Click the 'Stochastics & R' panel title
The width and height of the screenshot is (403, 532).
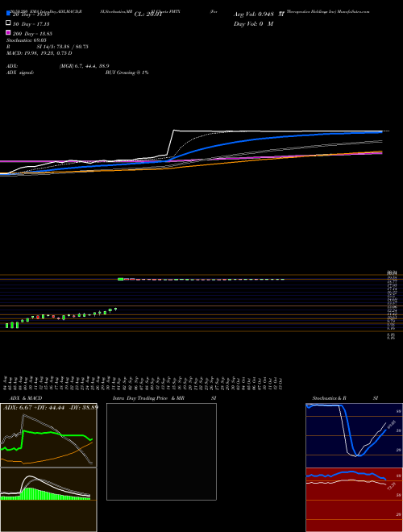click(330, 398)
